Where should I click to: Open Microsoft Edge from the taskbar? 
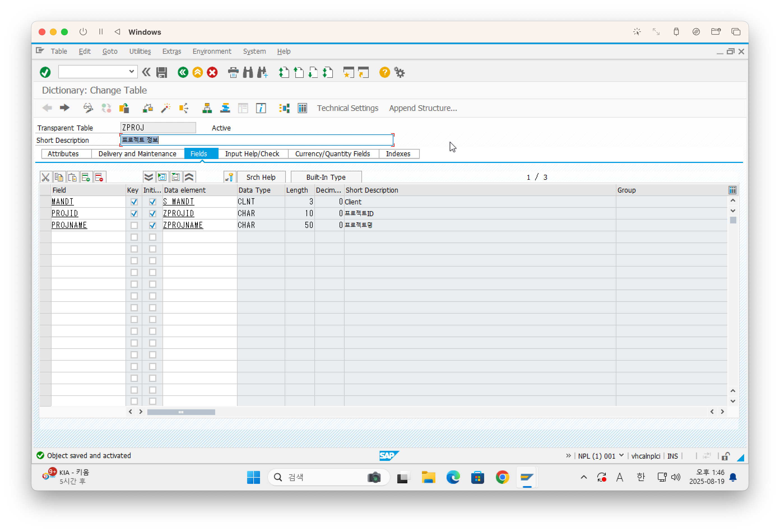pos(453,477)
